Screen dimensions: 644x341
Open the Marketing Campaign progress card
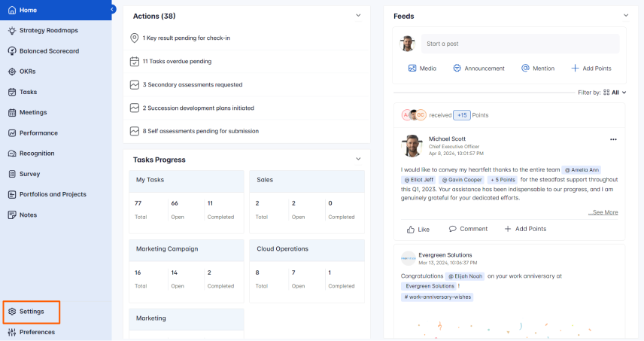pyautogui.click(x=187, y=271)
